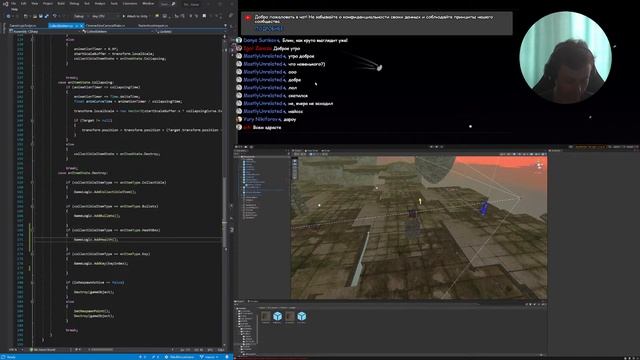Close the active blue editor tab

82,25
